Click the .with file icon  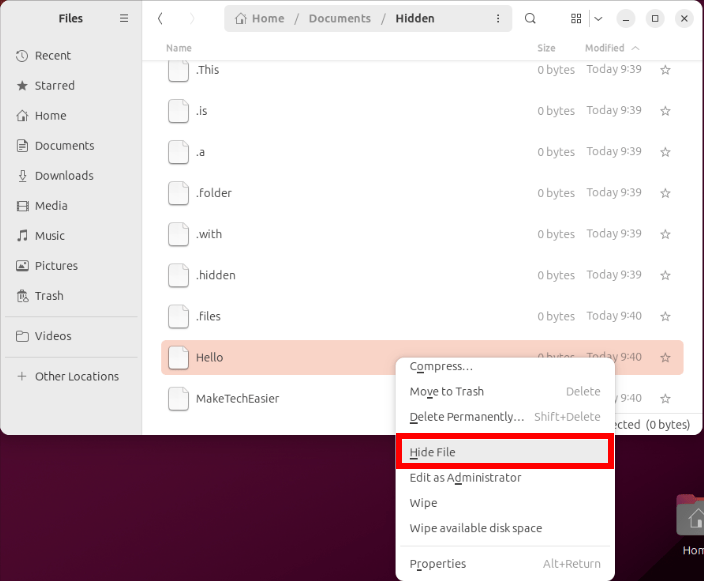click(178, 234)
